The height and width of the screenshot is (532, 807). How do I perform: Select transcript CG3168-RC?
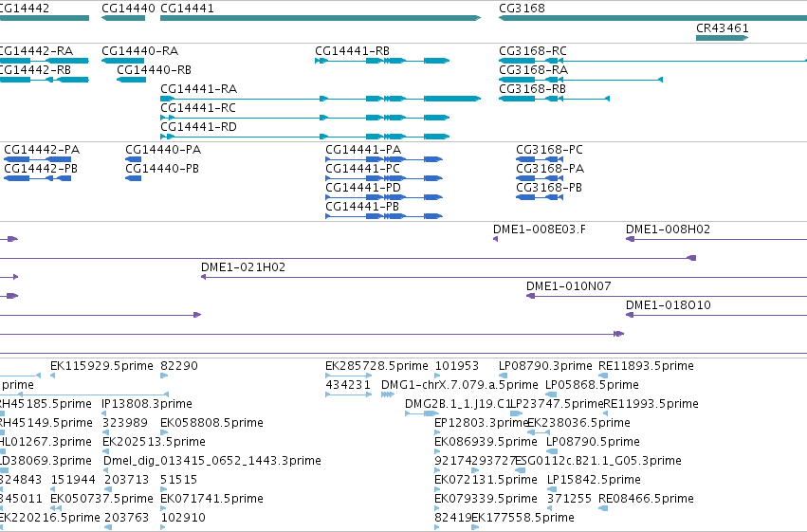pos(652,61)
